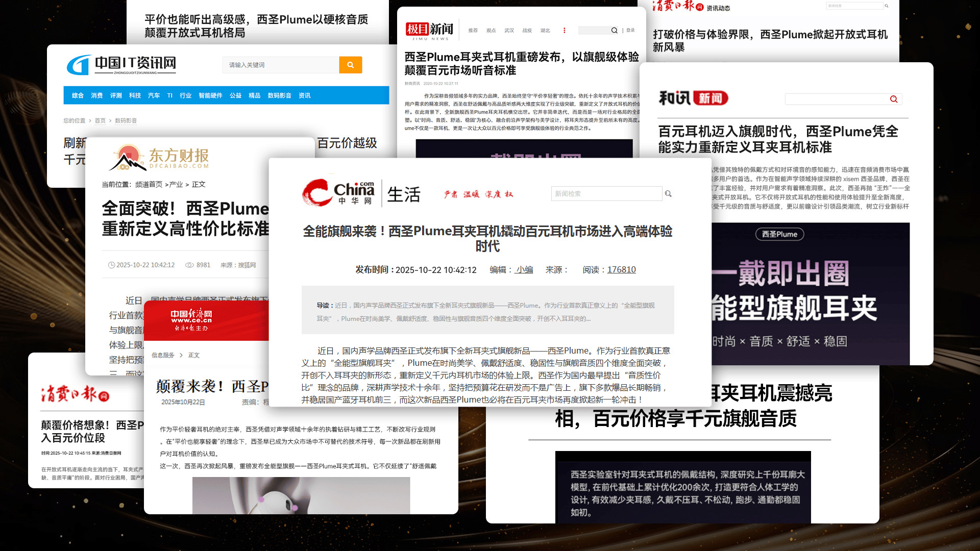Click the clock icon beside the 东方财报 timestamp
Viewport: 980px width, 551px height.
click(x=112, y=265)
